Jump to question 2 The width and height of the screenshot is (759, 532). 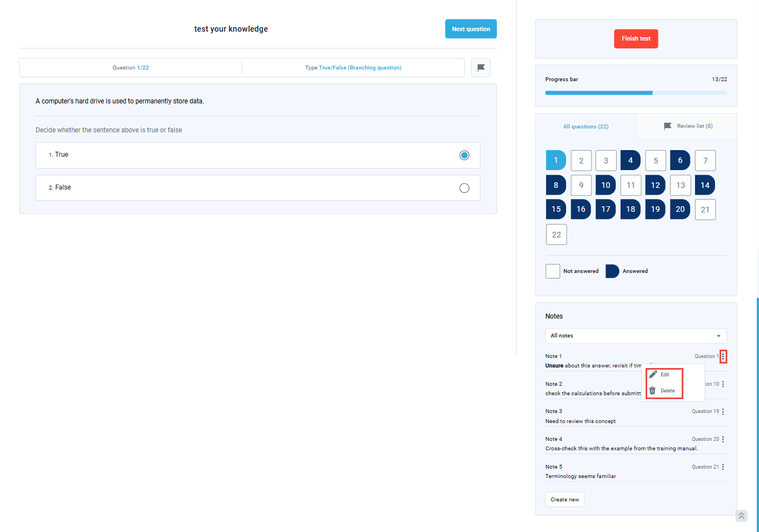point(581,161)
